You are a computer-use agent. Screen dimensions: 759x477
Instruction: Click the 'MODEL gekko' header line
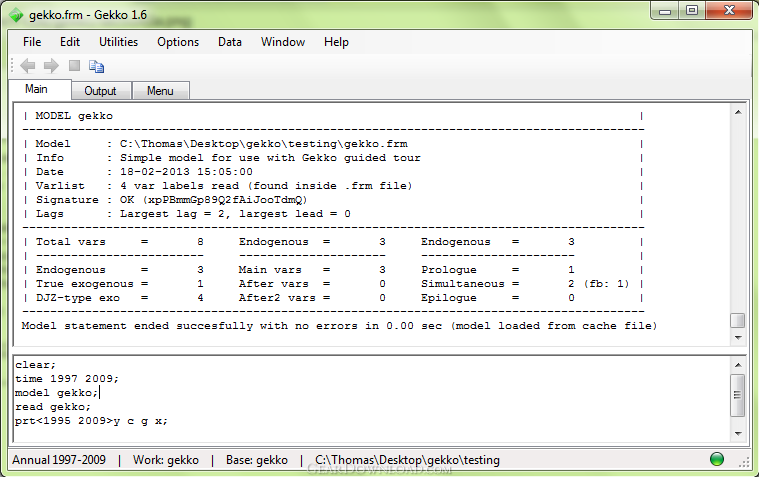pyautogui.click(x=74, y=116)
